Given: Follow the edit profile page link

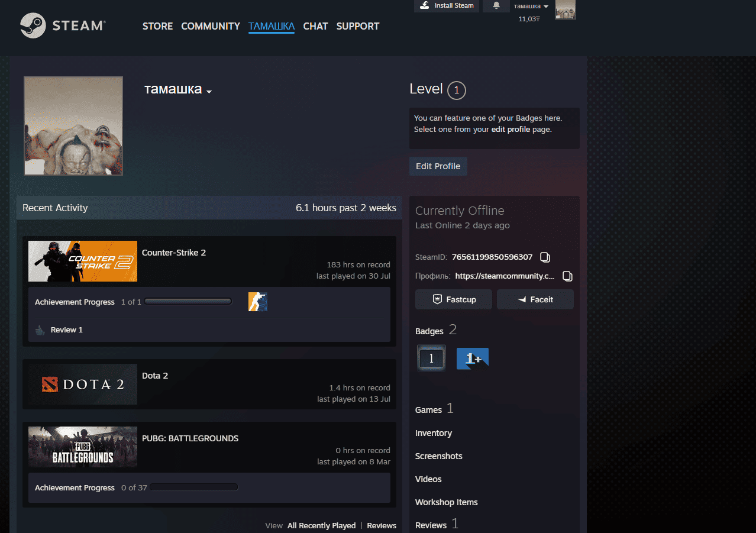Looking at the screenshot, I should (511, 129).
